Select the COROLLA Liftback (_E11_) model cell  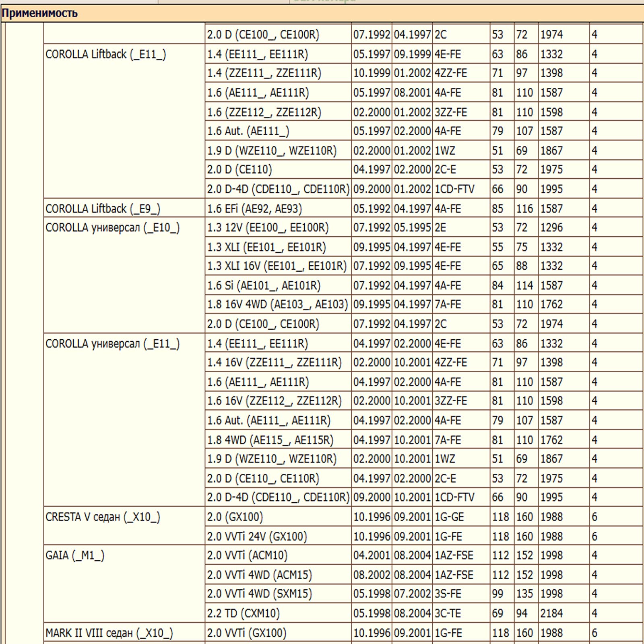[x=105, y=54]
